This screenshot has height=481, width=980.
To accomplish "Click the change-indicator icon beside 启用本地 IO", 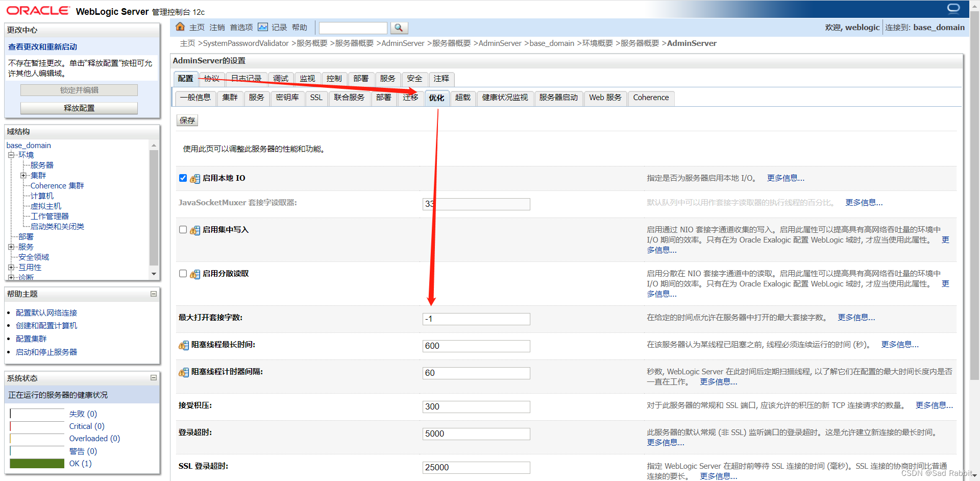I will tap(194, 178).
